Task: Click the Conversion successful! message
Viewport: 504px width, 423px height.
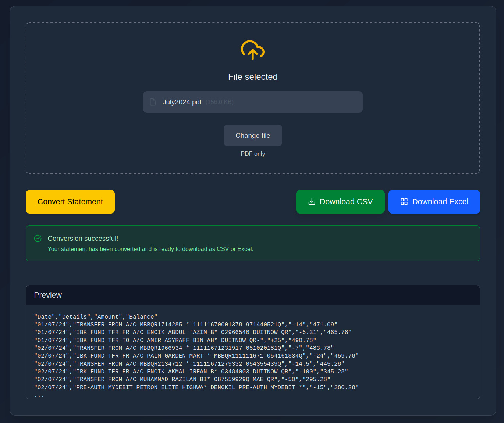Action: coord(83,239)
